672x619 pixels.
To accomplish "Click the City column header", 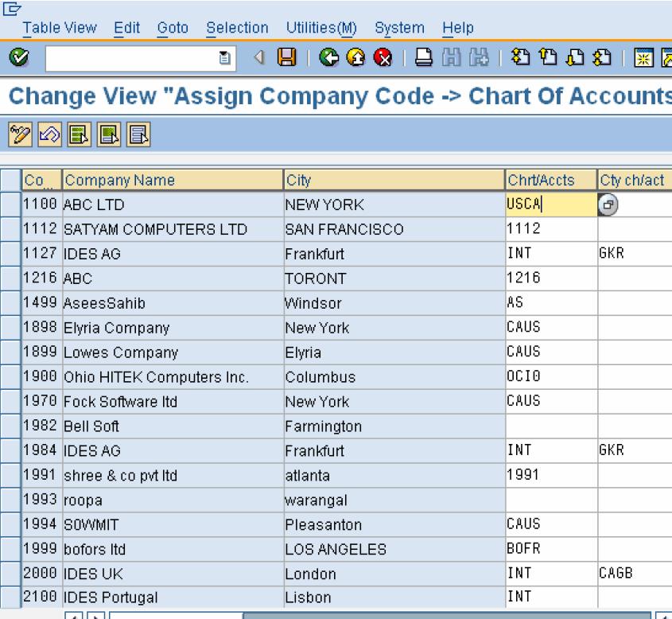I will coord(394,180).
